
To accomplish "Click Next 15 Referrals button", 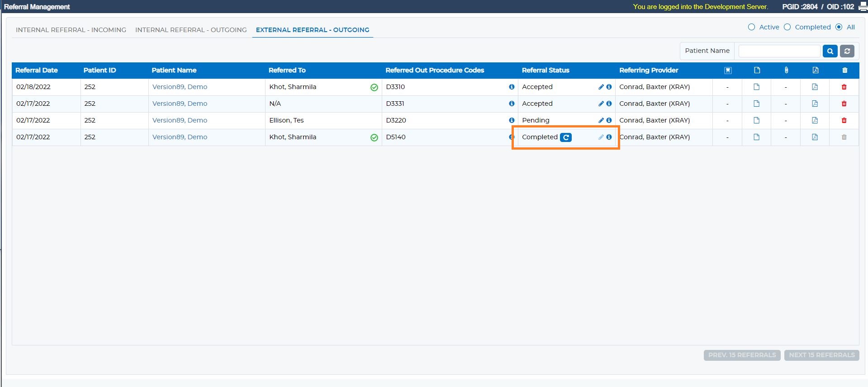I will coord(822,355).
